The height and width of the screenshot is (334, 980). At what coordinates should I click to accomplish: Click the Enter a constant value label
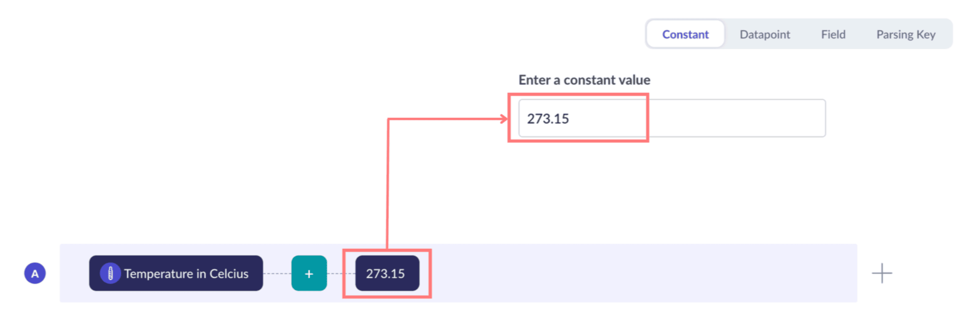(584, 80)
